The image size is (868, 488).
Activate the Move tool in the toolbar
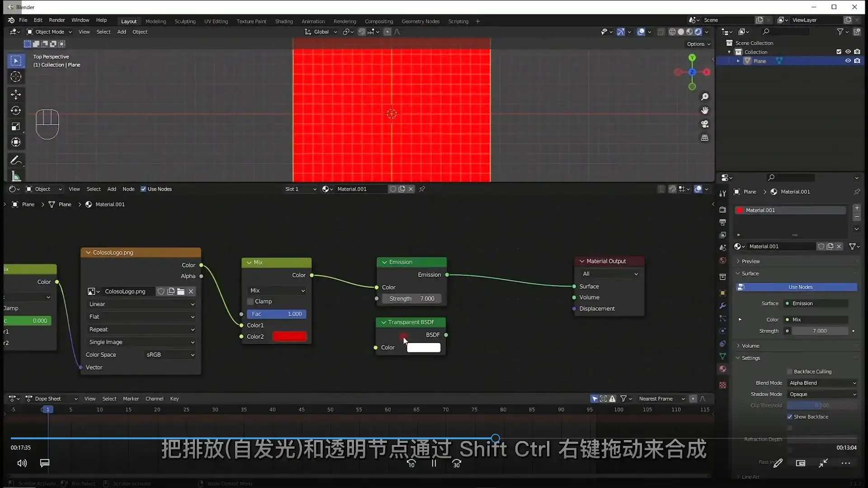[16, 94]
